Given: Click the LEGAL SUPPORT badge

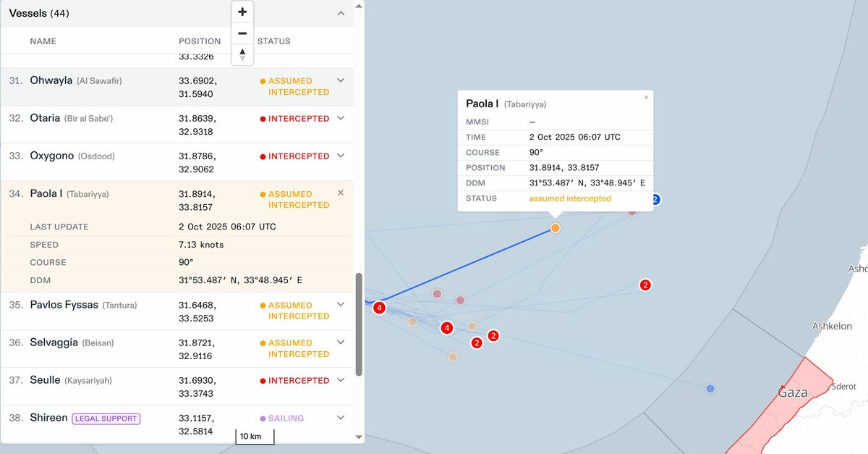Looking at the screenshot, I should tap(106, 419).
